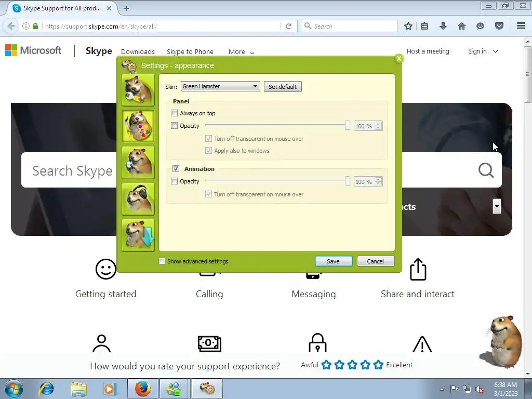Open the hamster sound tab wearing headphones

[138, 199]
